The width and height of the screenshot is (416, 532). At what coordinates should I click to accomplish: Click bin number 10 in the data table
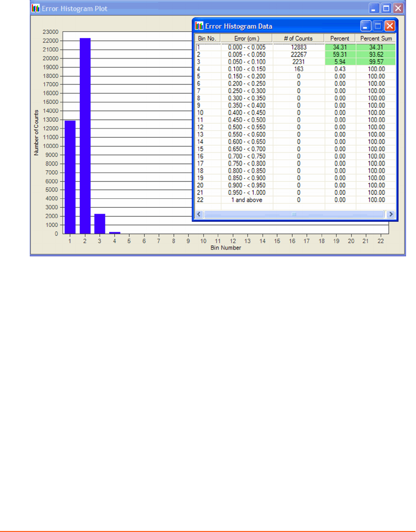click(x=200, y=113)
